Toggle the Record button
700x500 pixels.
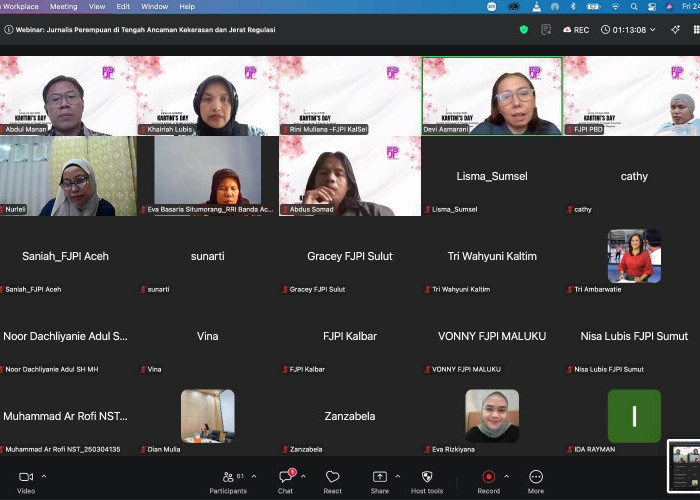click(x=488, y=482)
